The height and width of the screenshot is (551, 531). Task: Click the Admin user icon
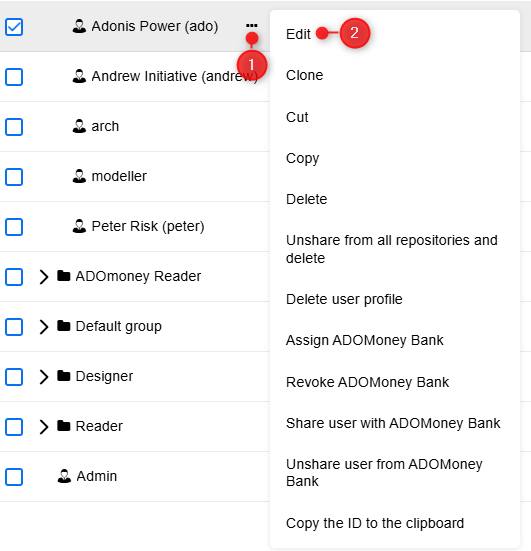[64, 476]
